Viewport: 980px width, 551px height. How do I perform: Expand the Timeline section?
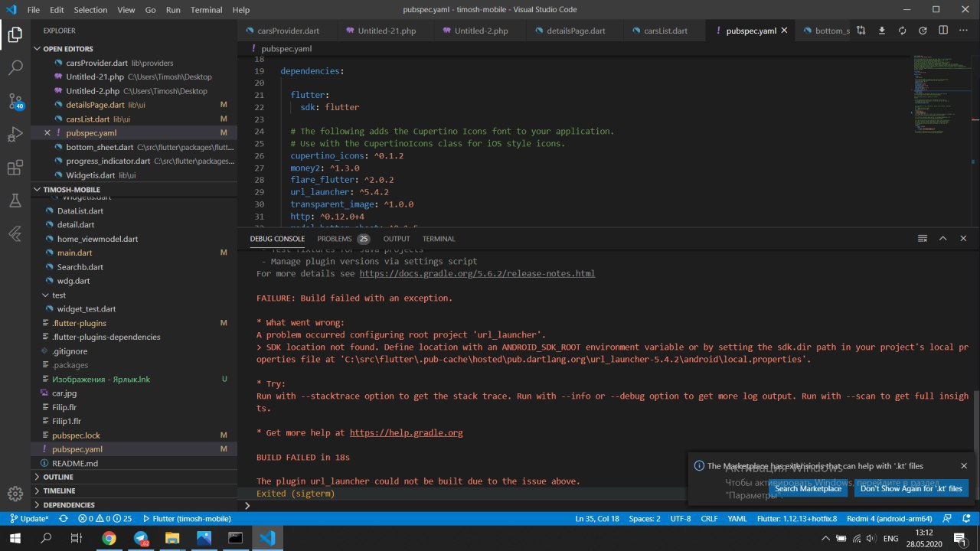133,491
